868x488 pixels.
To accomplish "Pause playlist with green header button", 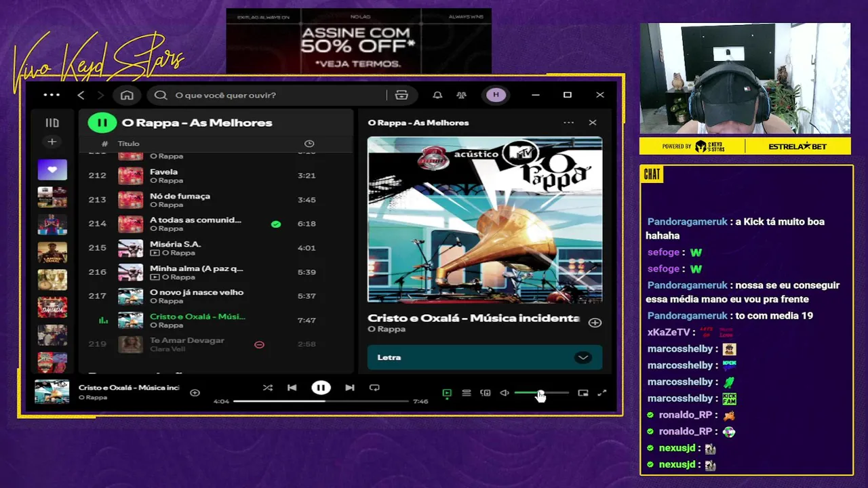I will click(102, 123).
